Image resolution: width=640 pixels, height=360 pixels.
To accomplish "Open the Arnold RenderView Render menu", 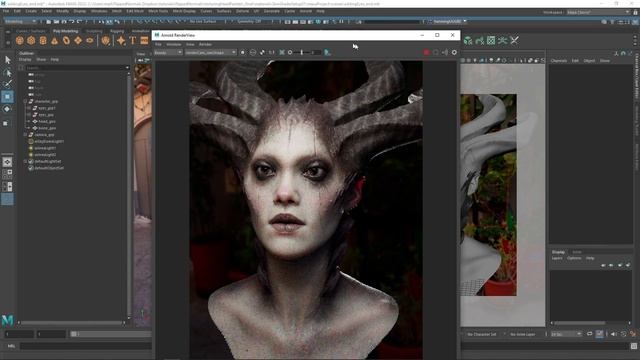I will (x=205, y=44).
